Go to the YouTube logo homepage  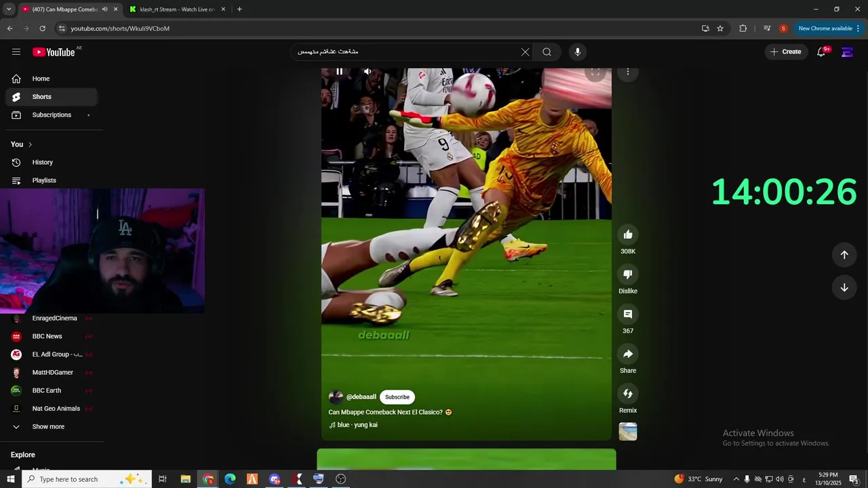point(54,52)
